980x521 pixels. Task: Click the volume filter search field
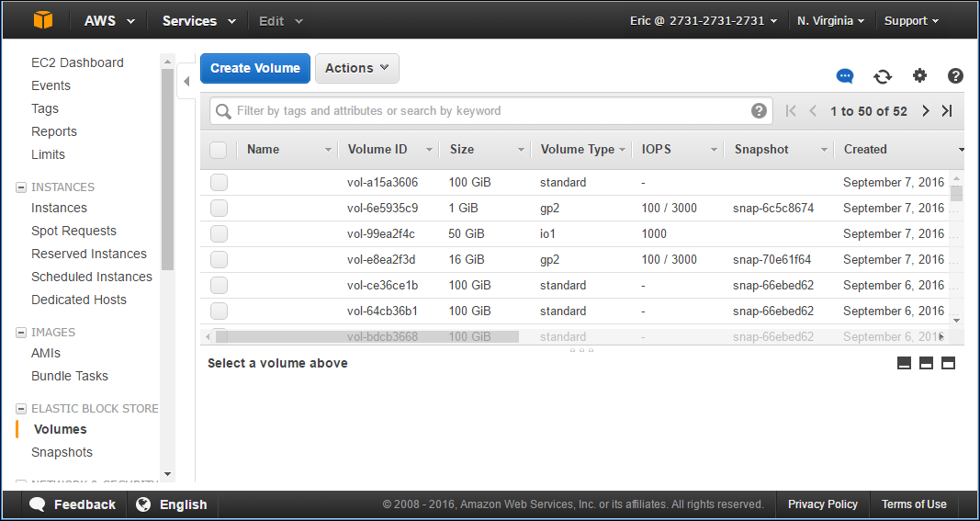490,110
